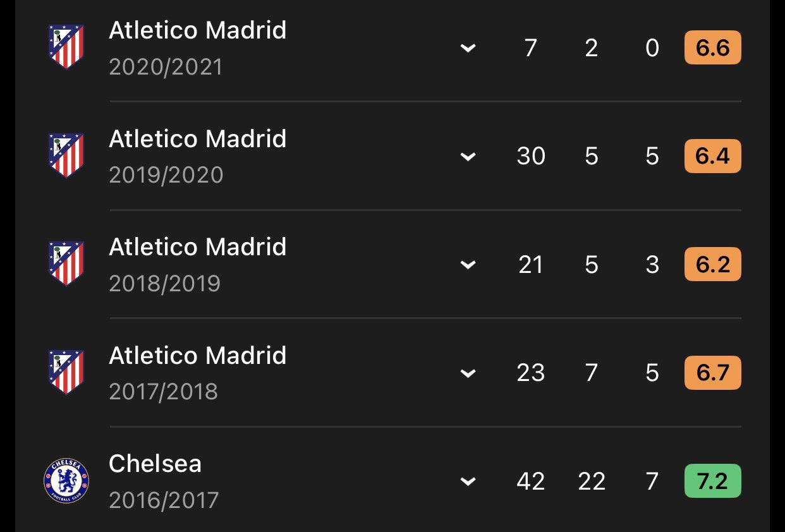Select the 2016/2017 season label
The image size is (785, 532).
click(x=164, y=500)
